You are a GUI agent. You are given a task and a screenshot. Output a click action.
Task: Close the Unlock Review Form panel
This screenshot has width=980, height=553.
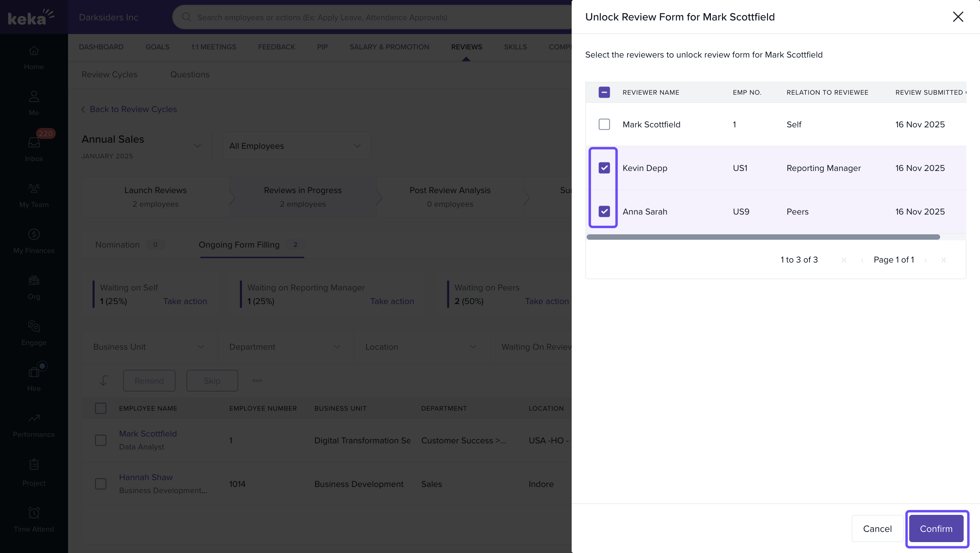tap(958, 17)
